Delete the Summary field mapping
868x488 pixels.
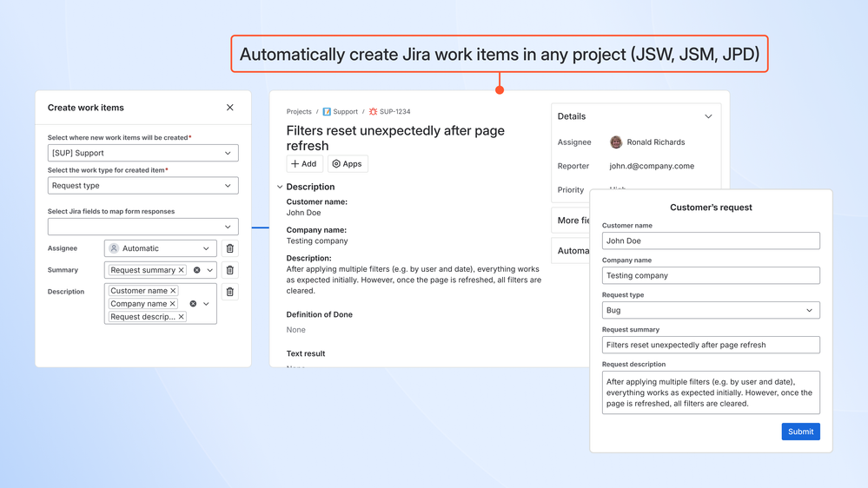click(229, 270)
